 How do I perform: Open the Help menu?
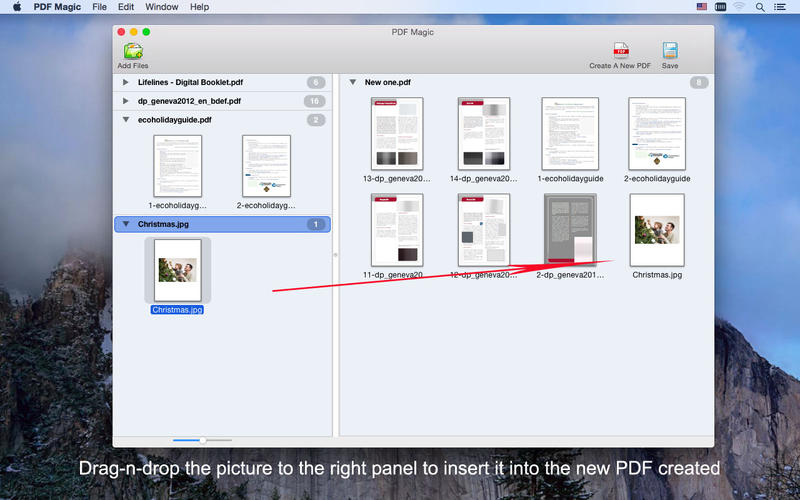pyautogui.click(x=199, y=7)
